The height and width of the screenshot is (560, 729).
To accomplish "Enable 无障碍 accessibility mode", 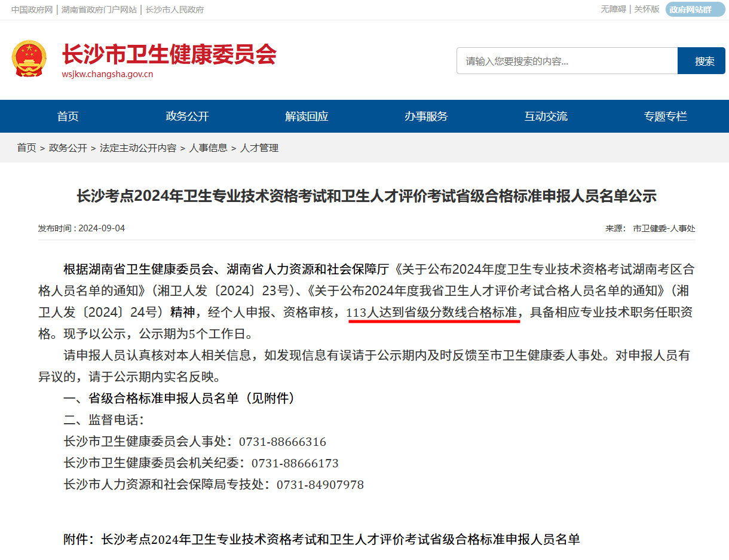I will pyautogui.click(x=613, y=9).
